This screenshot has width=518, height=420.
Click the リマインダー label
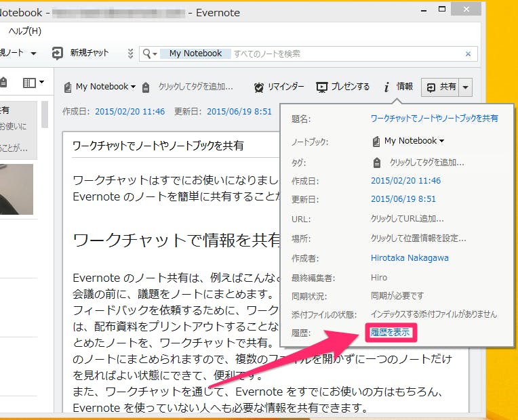285,87
